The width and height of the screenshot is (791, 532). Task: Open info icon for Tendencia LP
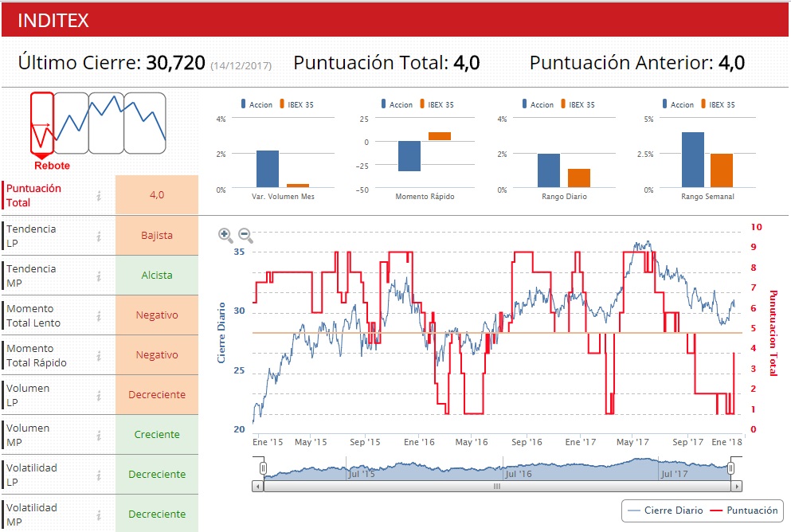[x=99, y=236]
